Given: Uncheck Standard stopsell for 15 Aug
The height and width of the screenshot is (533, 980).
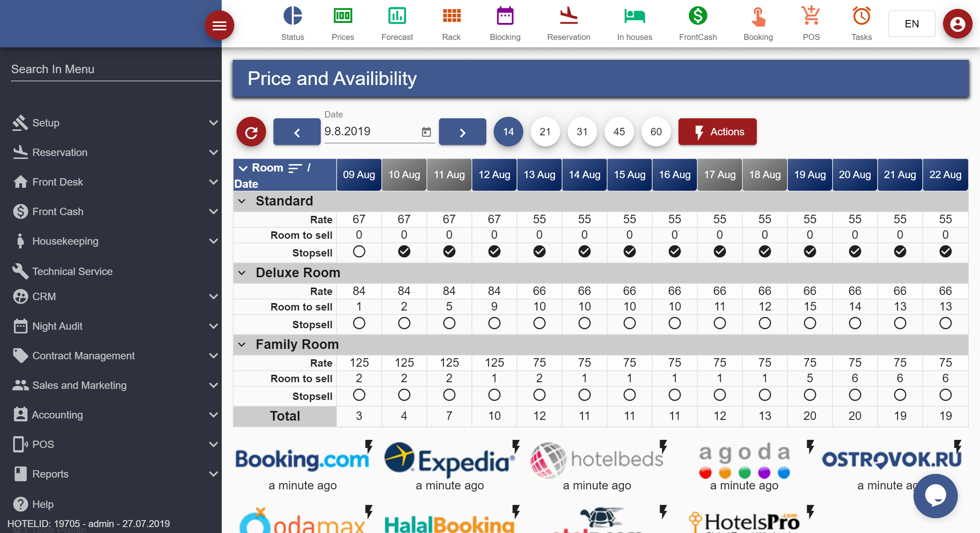Looking at the screenshot, I should point(629,251).
